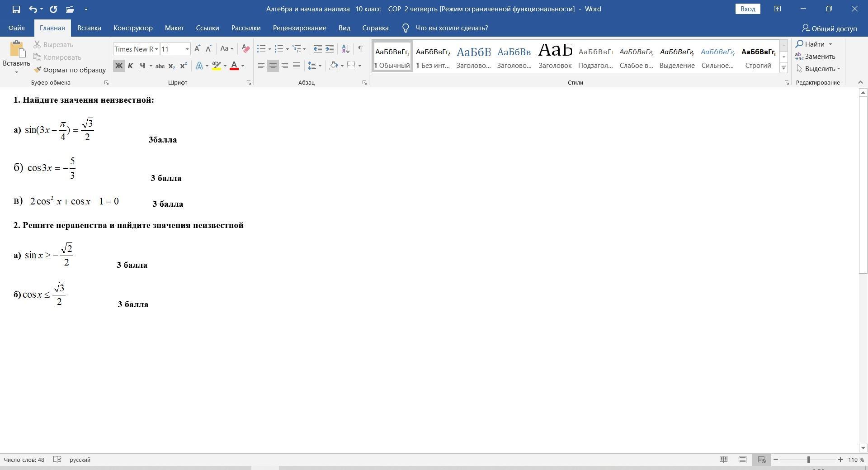This screenshot has height=470, width=868.
Task: Click the Format Painter brush icon
Action: pos(38,70)
